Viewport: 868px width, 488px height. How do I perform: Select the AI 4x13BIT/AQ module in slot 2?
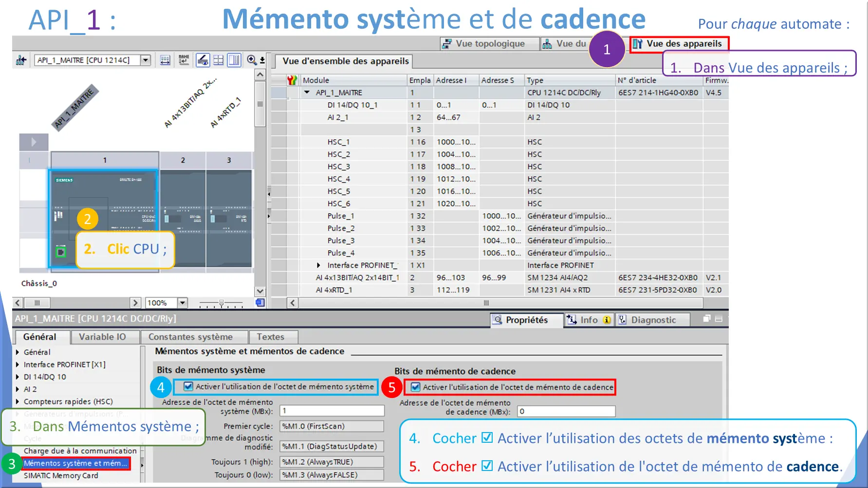[183, 218]
